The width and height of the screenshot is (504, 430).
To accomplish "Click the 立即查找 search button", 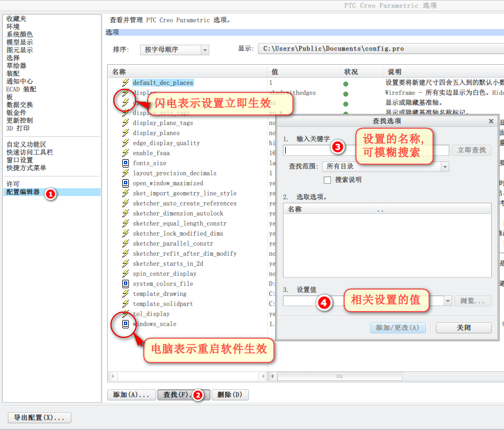I will (x=472, y=150).
